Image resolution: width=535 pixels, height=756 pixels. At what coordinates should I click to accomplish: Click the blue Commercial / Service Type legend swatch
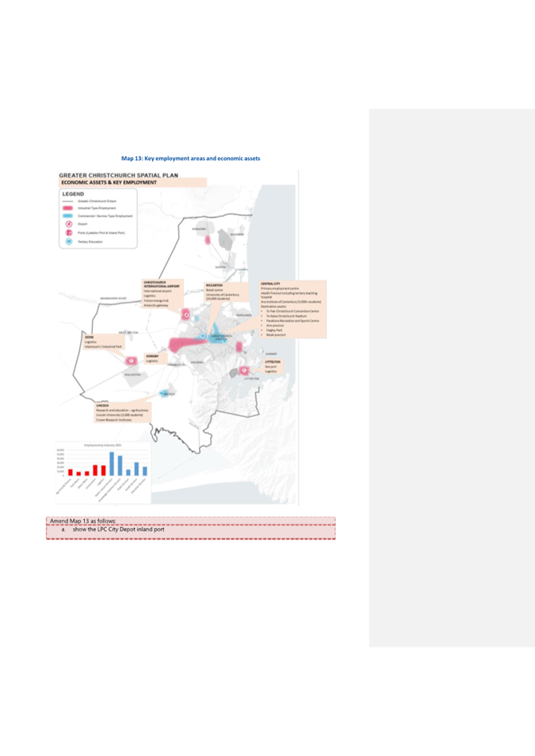tap(68, 216)
